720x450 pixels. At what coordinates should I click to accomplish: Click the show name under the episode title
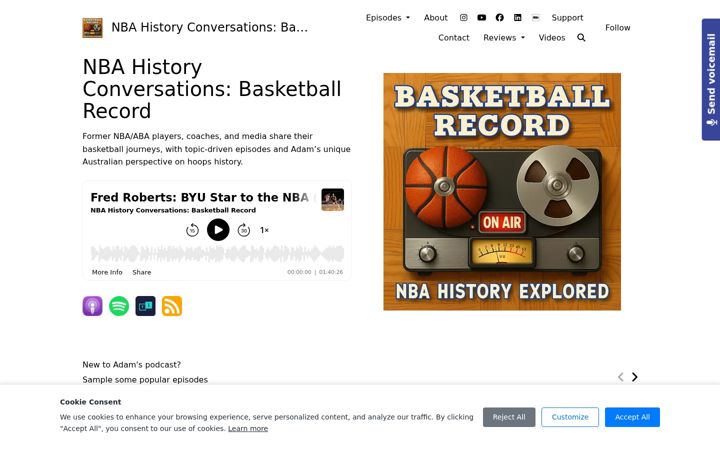(x=173, y=210)
